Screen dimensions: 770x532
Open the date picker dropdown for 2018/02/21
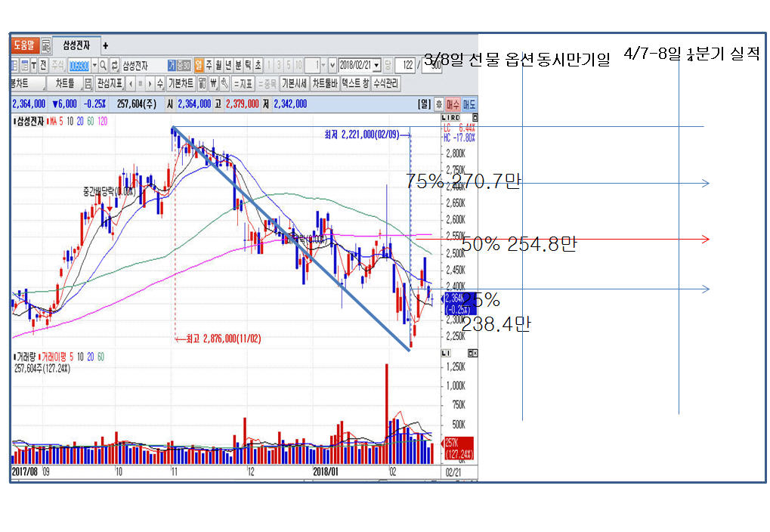[x=377, y=65]
